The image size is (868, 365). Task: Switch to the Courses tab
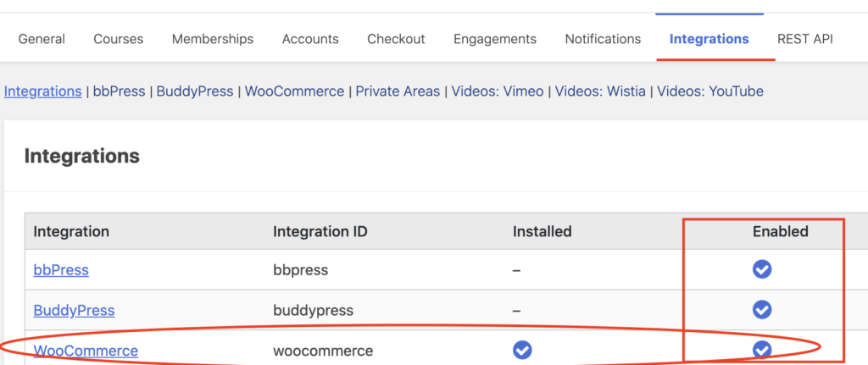tap(119, 39)
